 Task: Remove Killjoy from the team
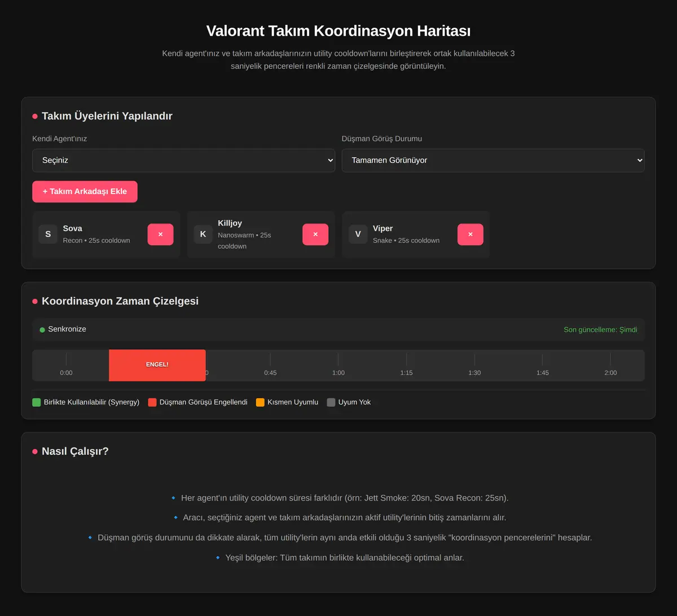tap(315, 235)
